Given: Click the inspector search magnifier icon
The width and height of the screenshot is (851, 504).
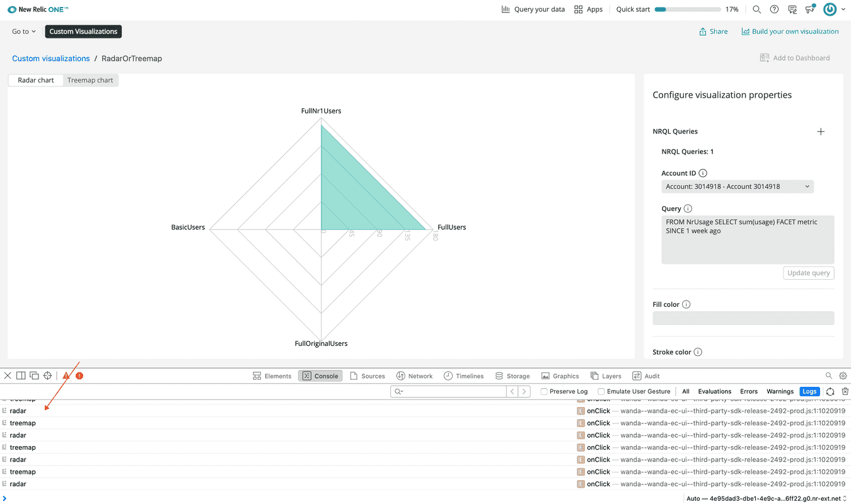Looking at the screenshot, I should click(829, 375).
